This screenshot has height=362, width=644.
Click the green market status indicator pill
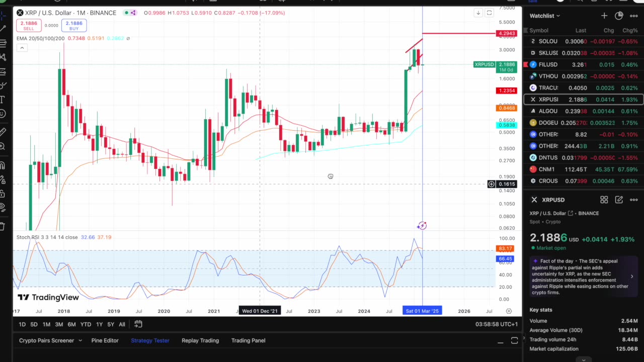click(x=126, y=13)
